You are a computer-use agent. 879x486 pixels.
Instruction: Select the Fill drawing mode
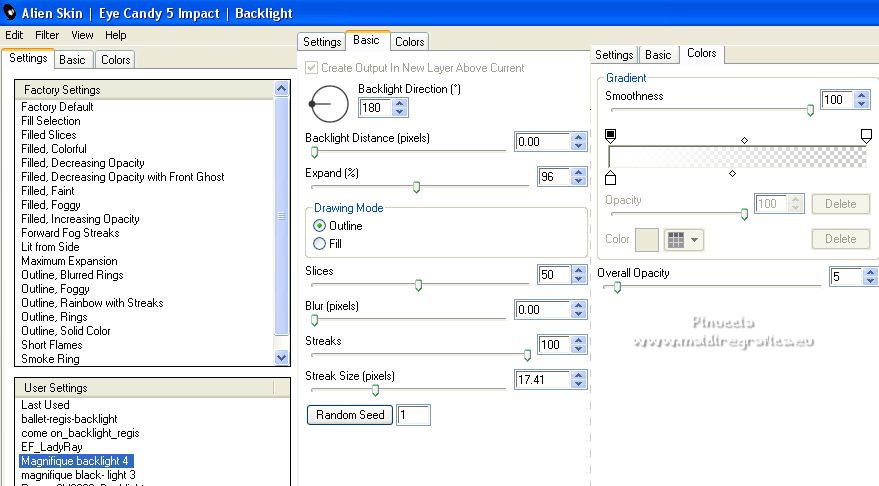point(320,244)
